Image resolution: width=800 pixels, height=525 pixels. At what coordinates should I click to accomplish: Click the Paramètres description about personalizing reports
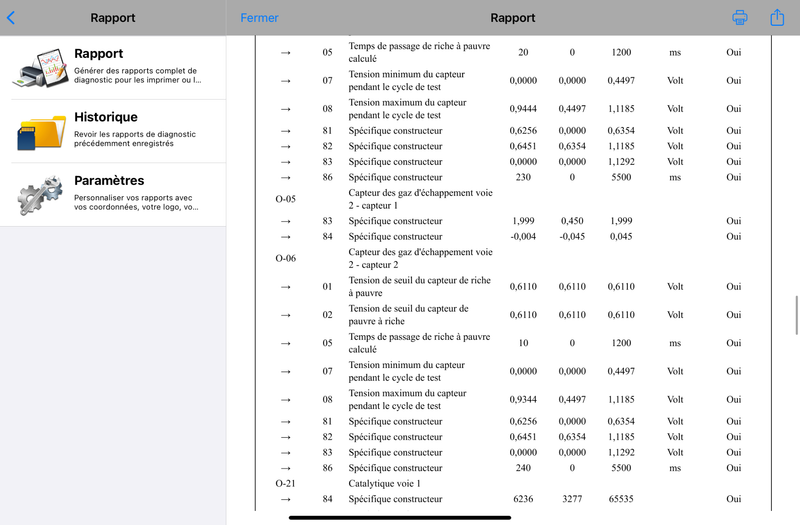pos(135,202)
